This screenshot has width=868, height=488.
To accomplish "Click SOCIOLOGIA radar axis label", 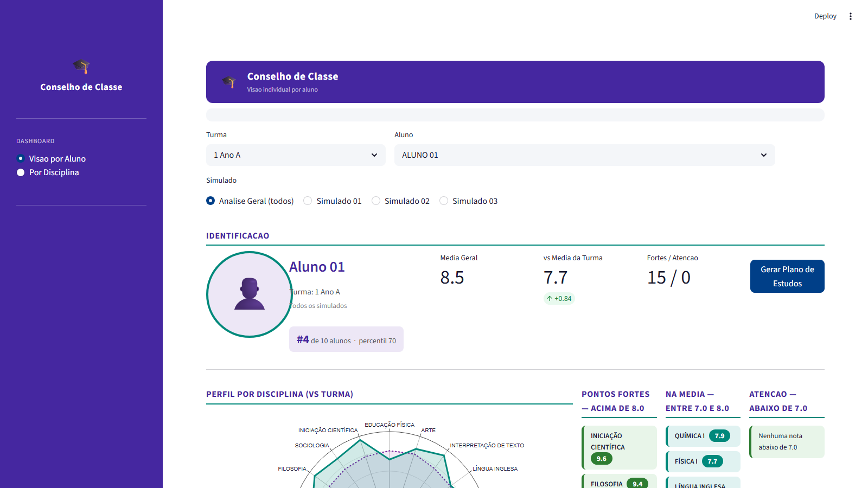I will click(x=312, y=445).
